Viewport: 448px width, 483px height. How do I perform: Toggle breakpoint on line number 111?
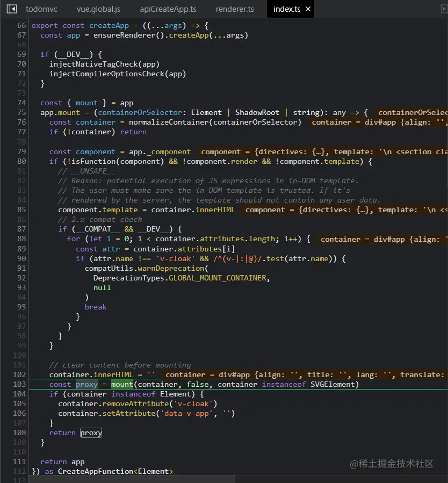(x=19, y=462)
